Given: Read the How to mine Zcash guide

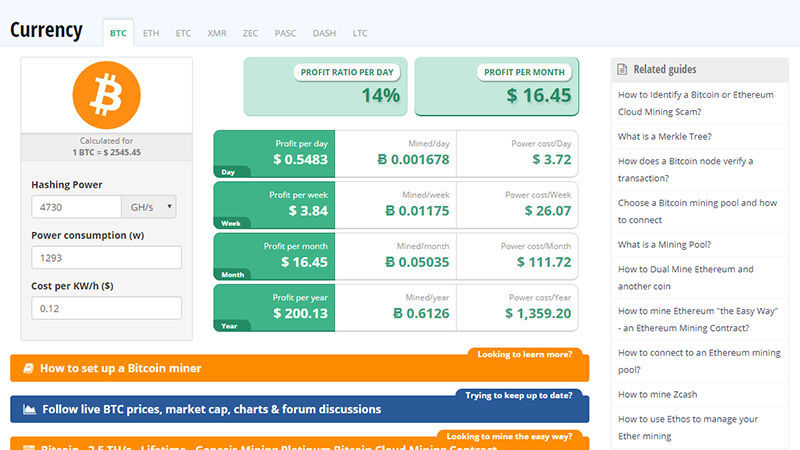Looking at the screenshot, I should point(657,395).
